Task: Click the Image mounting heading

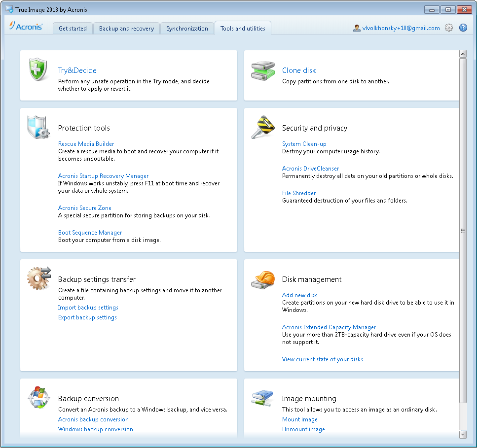Action: click(x=309, y=399)
